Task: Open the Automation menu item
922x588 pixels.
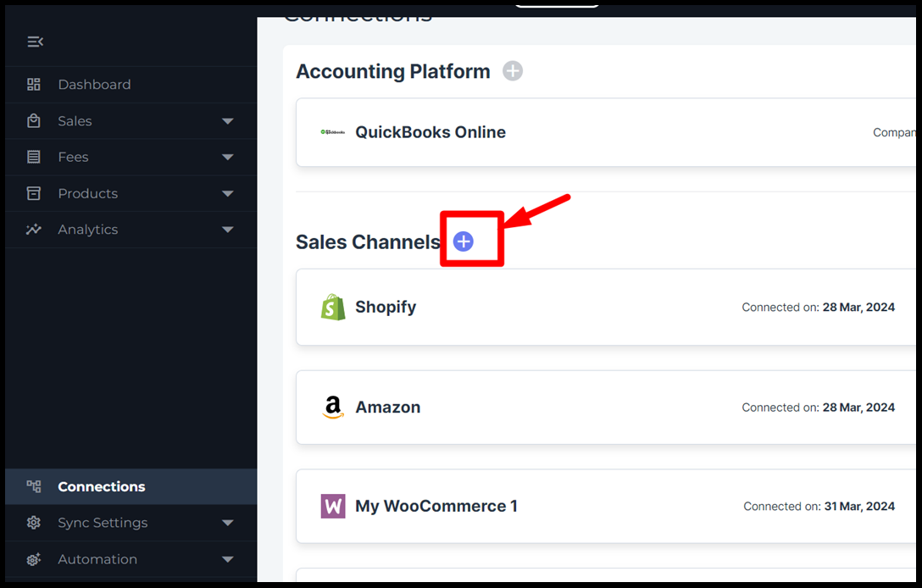Action: [97, 559]
